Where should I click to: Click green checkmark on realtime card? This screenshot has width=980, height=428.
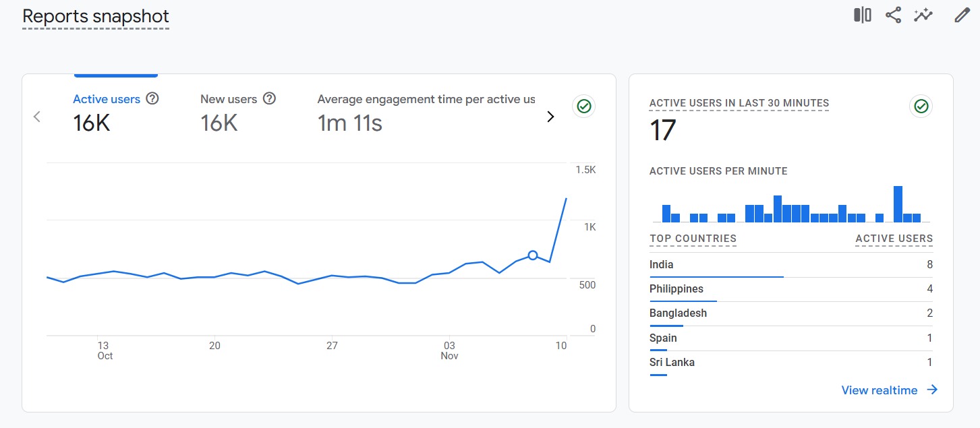click(x=921, y=106)
